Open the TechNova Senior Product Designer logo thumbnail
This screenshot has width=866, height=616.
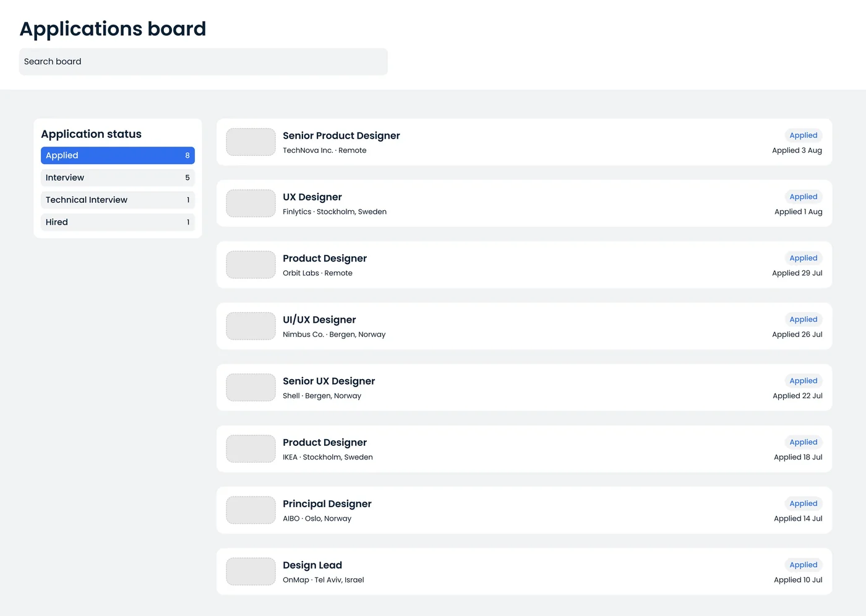pos(251,142)
